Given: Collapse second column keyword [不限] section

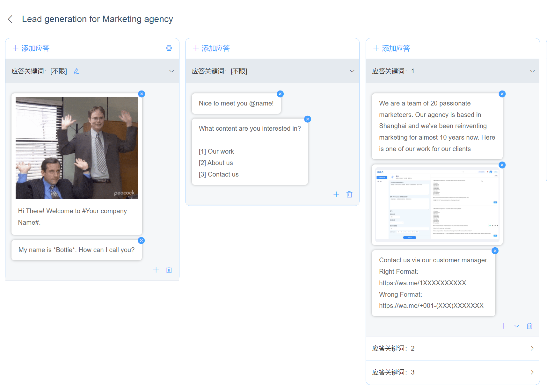Looking at the screenshot, I should click(x=352, y=71).
